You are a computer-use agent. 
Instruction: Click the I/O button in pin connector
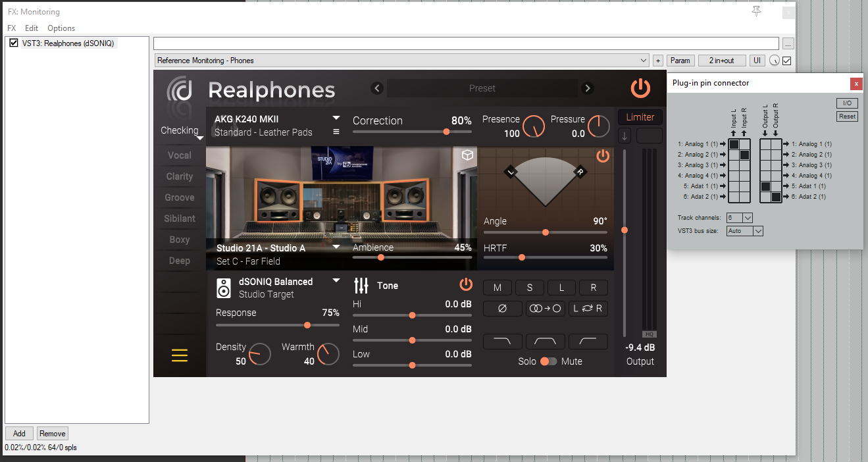(x=848, y=103)
